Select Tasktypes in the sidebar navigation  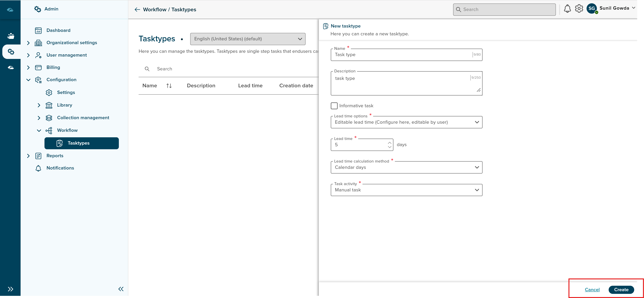(x=79, y=143)
